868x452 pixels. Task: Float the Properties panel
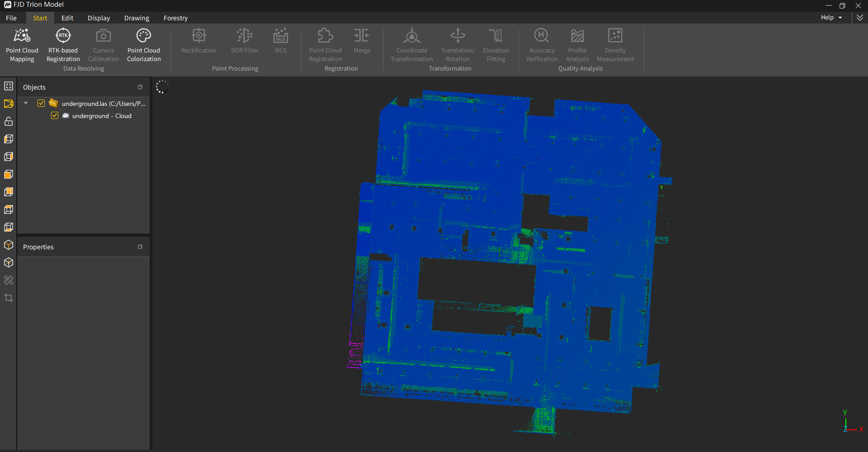(140, 247)
